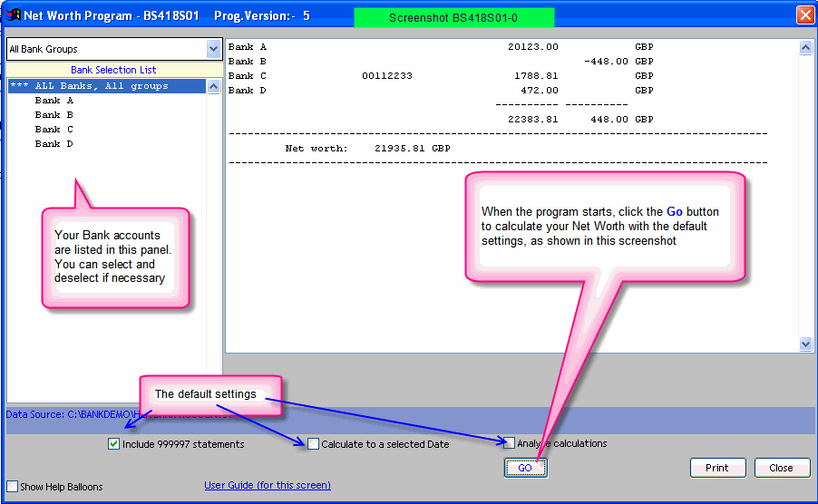This screenshot has width=818, height=504.
Task: Tick the Analyse calculations checkbox
Action: (x=510, y=443)
